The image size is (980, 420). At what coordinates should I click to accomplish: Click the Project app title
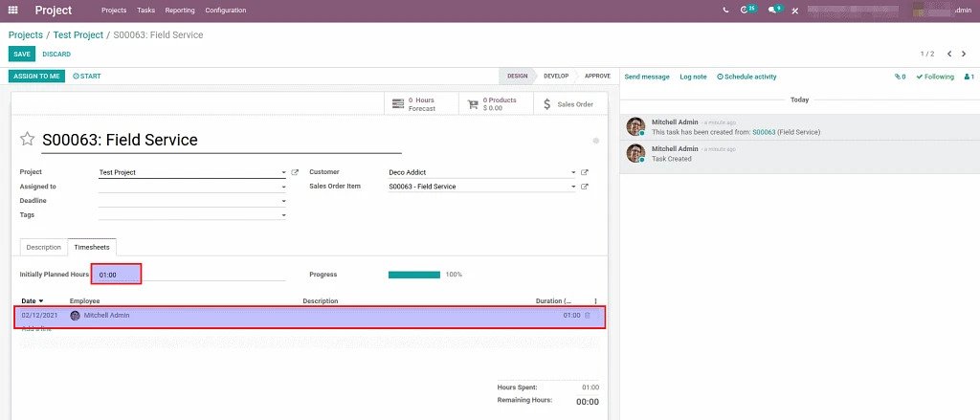tap(54, 11)
